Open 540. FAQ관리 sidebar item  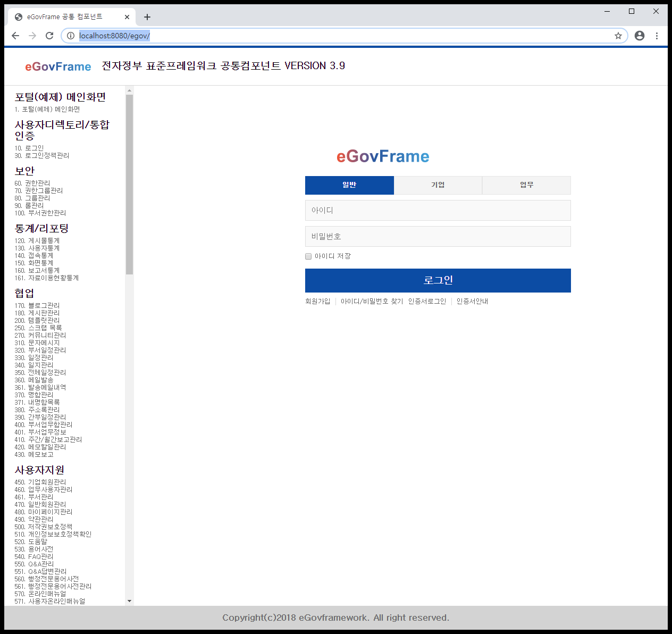click(x=34, y=556)
